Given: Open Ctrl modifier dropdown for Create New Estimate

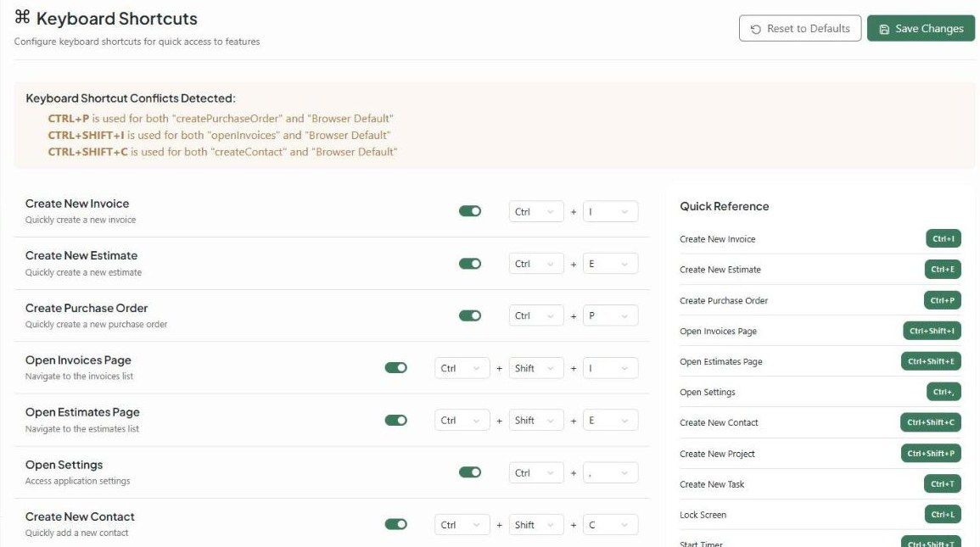Looking at the screenshot, I should coord(536,264).
